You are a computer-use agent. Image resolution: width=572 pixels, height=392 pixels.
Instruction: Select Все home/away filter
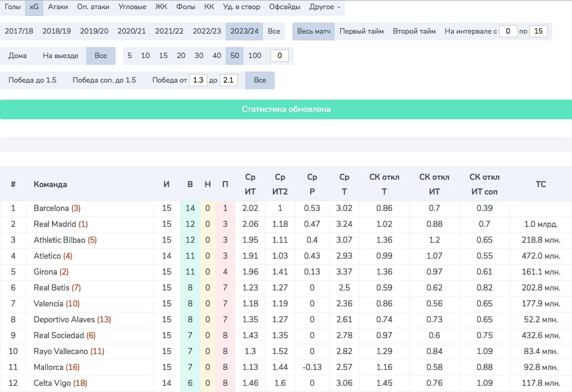click(101, 56)
